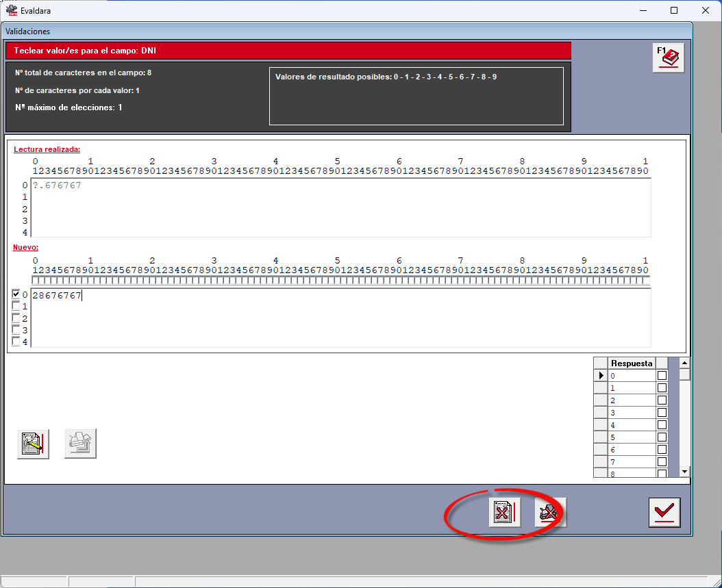Click the Respuesta column header
Screen dimensions: 722x588
(x=632, y=363)
